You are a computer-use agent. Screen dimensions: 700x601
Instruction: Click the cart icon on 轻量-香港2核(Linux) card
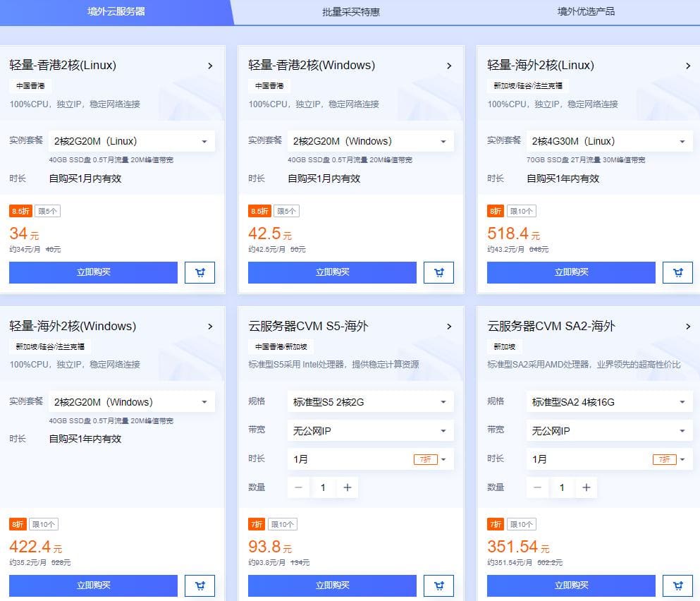tap(199, 272)
